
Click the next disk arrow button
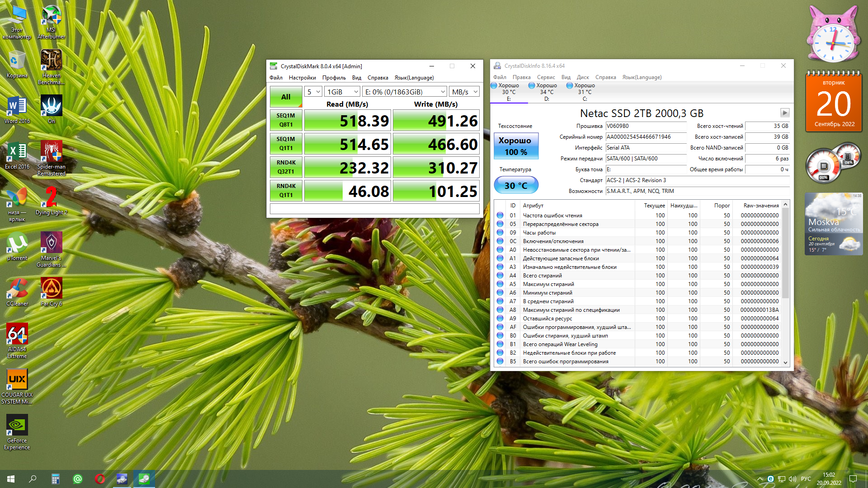pos(784,113)
